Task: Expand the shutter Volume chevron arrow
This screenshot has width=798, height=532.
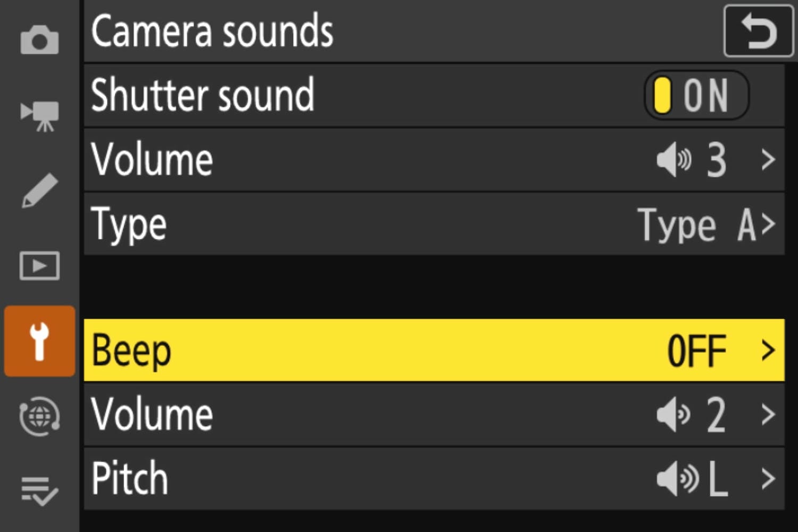Action: click(x=768, y=160)
